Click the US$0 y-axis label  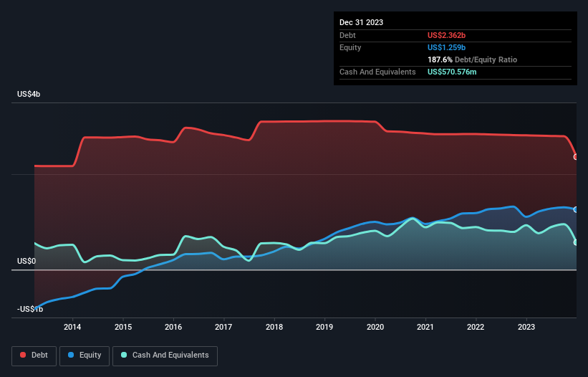tap(26, 261)
